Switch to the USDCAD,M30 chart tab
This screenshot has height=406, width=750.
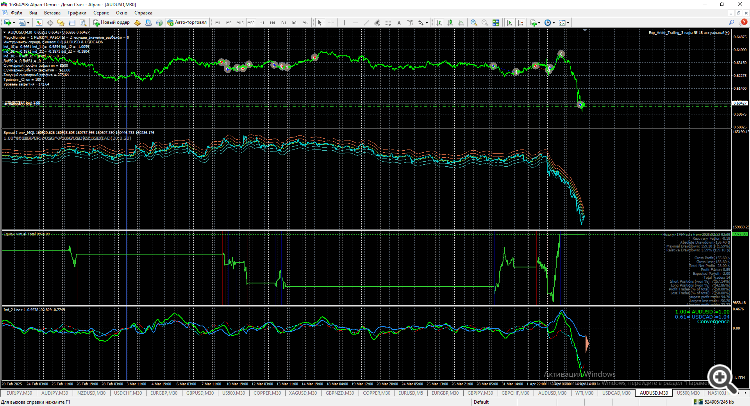616,393
